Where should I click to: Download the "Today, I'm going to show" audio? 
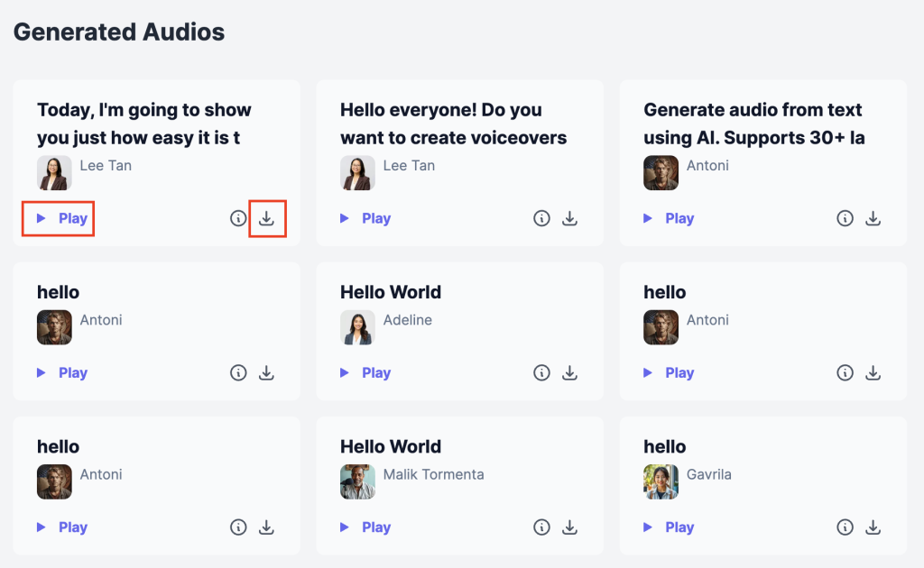click(x=266, y=218)
